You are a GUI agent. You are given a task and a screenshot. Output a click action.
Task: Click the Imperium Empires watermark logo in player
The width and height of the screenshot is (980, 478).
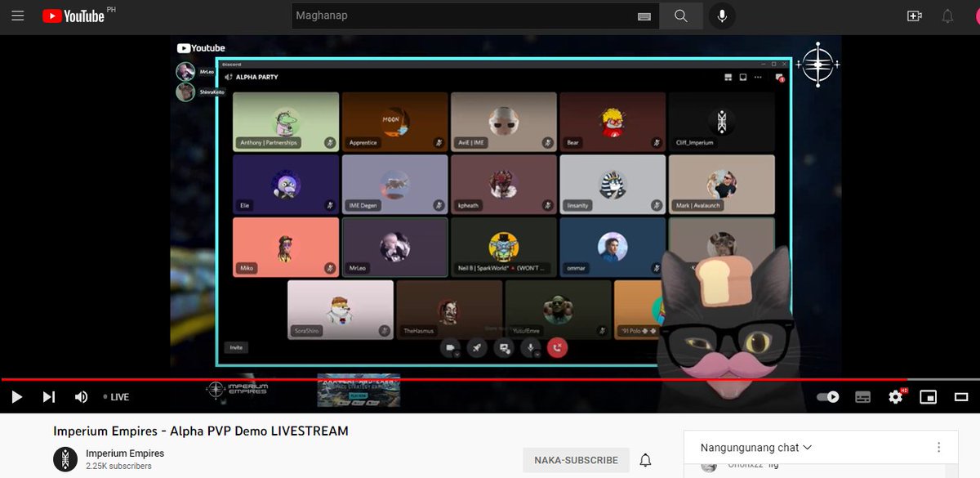pyautogui.click(x=238, y=390)
